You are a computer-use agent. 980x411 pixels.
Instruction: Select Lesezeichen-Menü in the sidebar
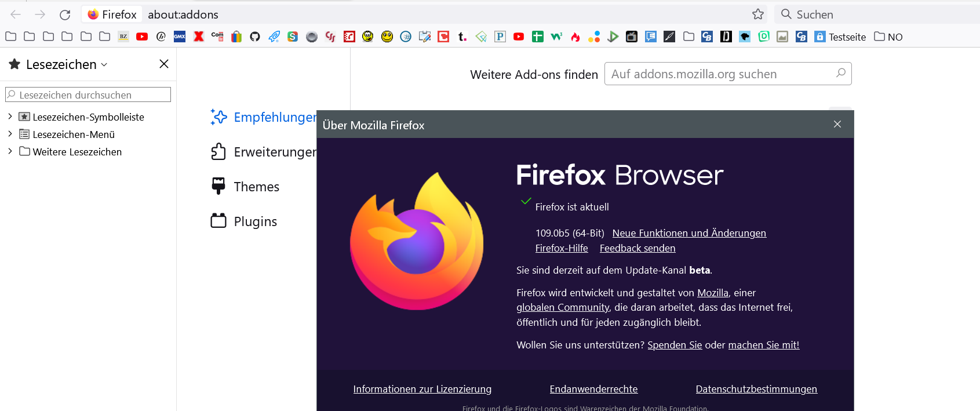(74, 134)
